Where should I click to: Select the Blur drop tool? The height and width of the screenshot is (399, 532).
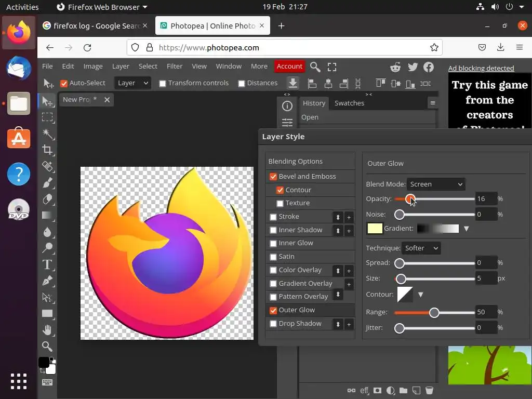[x=47, y=232]
